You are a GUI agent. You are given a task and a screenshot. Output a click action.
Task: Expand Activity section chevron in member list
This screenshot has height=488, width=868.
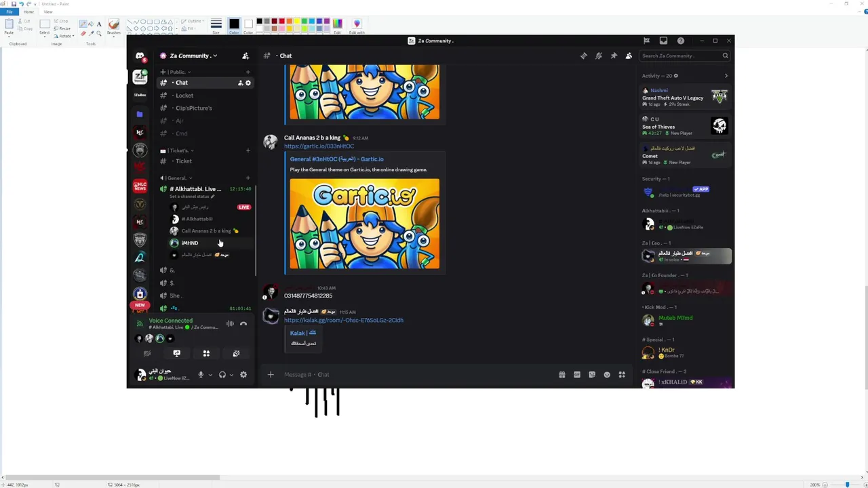pyautogui.click(x=726, y=76)
